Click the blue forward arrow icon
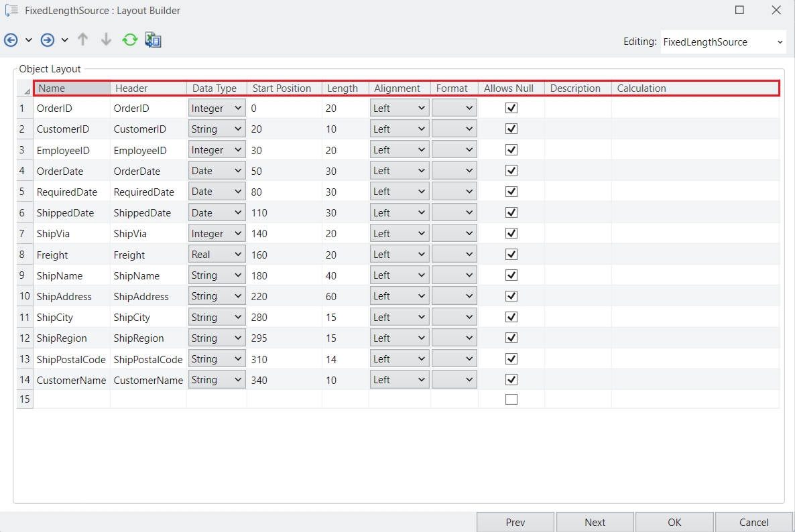The width and height of the screenshot is (795, 532). [48, 40]
